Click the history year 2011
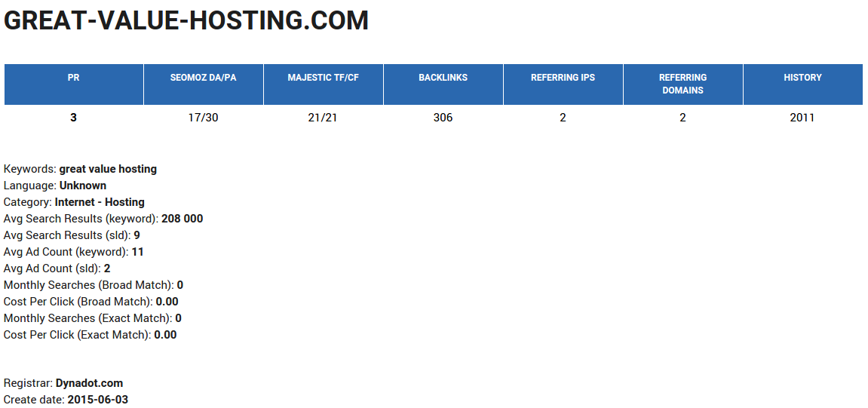 click(802, 118)
